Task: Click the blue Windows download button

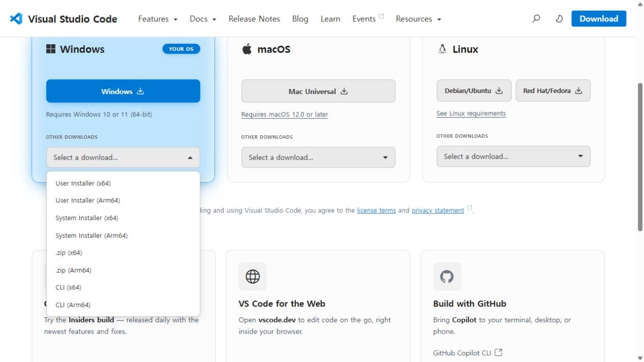Action: tap(123, 91)
